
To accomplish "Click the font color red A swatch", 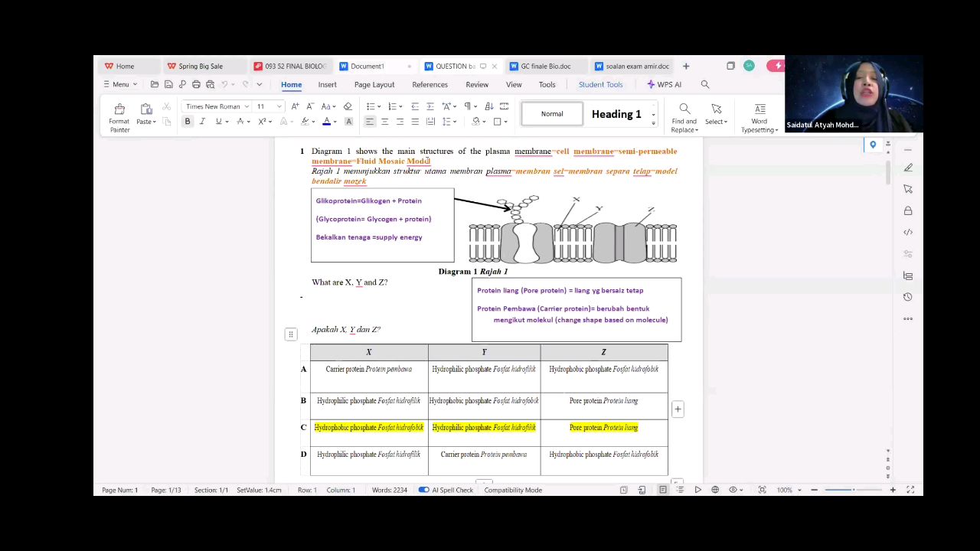I will (x=327, y=122).
